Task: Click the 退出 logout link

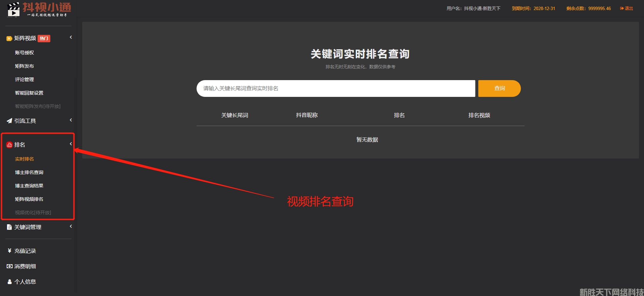Action: tap(627, 8)
